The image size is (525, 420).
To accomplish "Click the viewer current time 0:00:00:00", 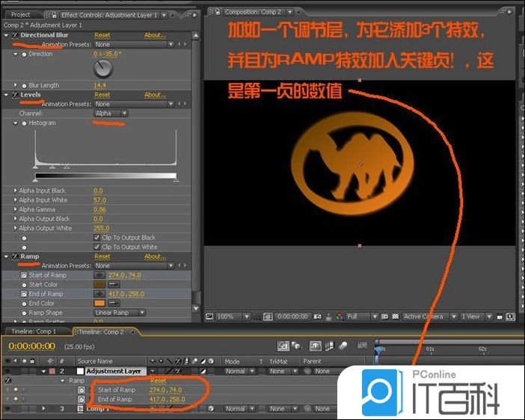I will (x=292, y=316).
